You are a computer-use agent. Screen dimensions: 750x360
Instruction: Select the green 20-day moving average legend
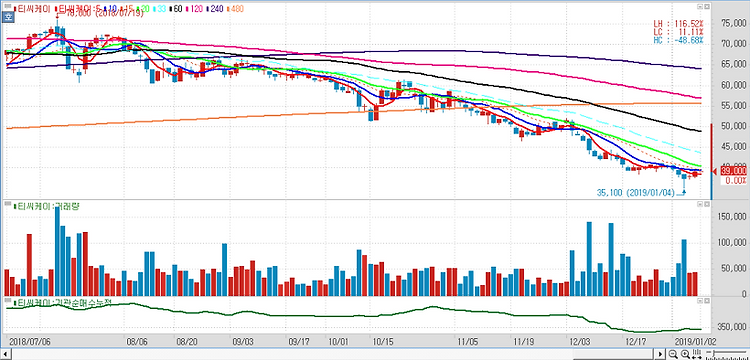tap(143, 9)
